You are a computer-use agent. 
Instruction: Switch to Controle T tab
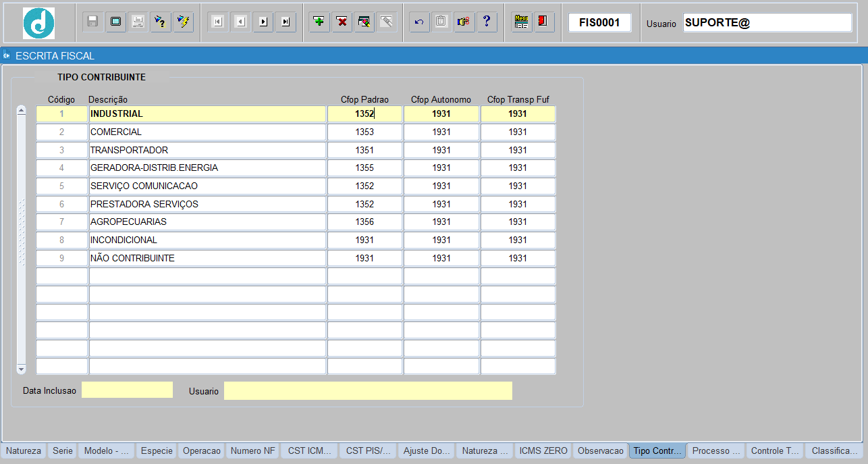point(776,451)
